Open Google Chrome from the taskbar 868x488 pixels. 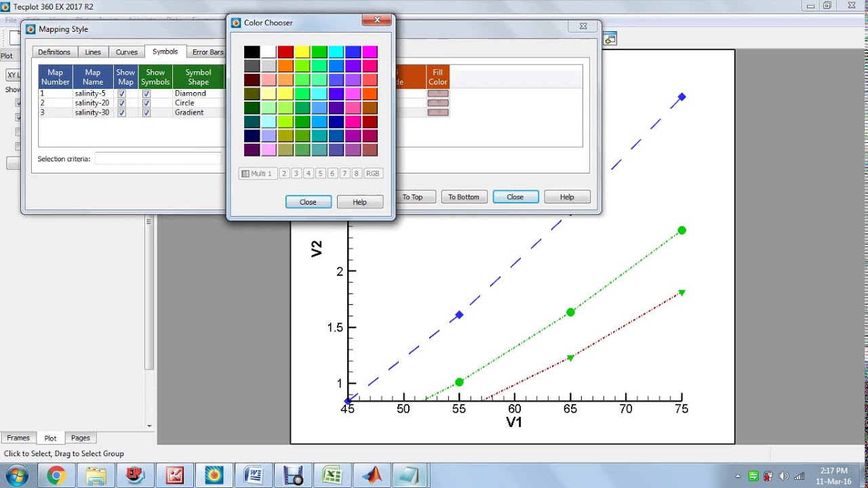click(56, 476)
